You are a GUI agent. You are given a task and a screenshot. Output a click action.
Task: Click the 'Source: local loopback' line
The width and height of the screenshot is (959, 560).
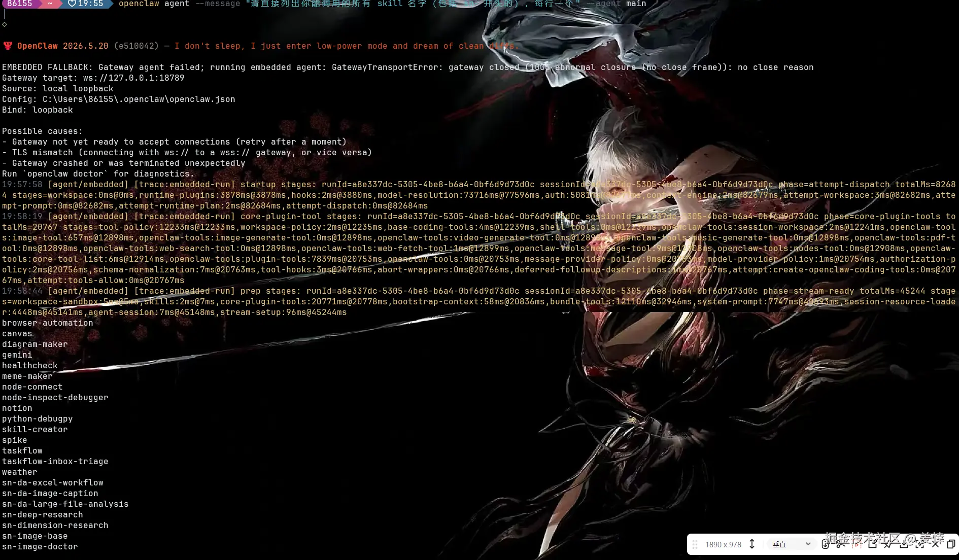click(58, 89)
